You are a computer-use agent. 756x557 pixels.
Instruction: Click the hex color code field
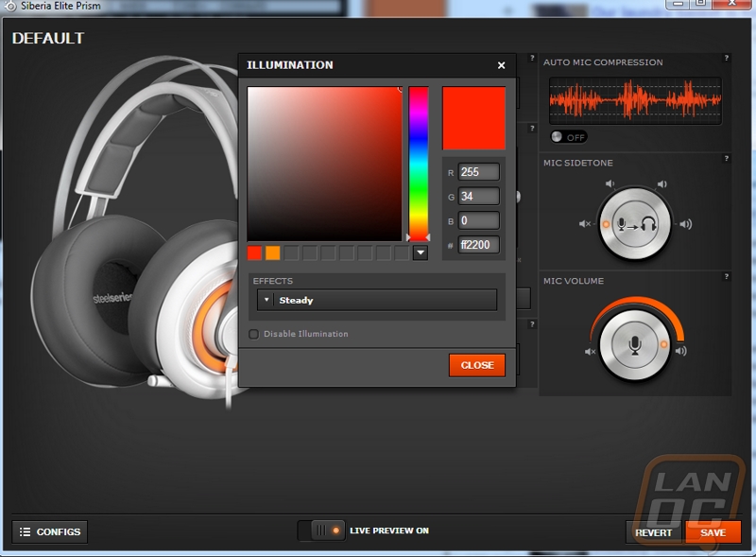(x=478, y=245)
